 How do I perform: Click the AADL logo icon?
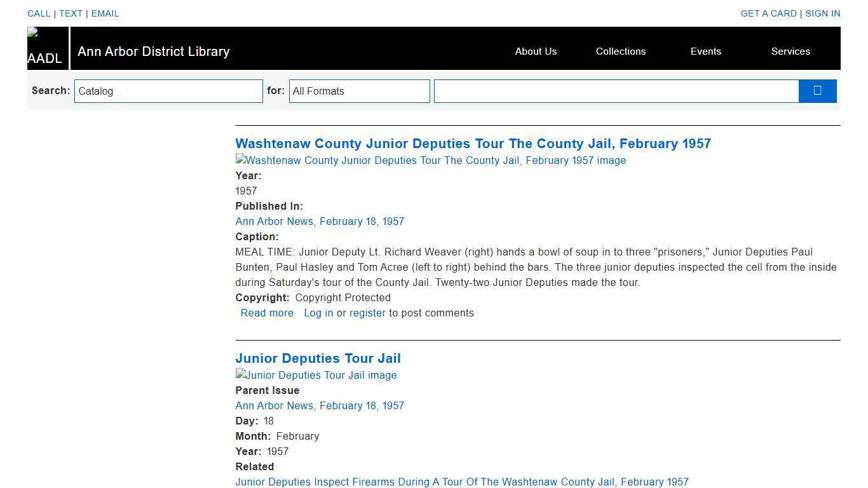pyautogui.click(x=46, y=48)
